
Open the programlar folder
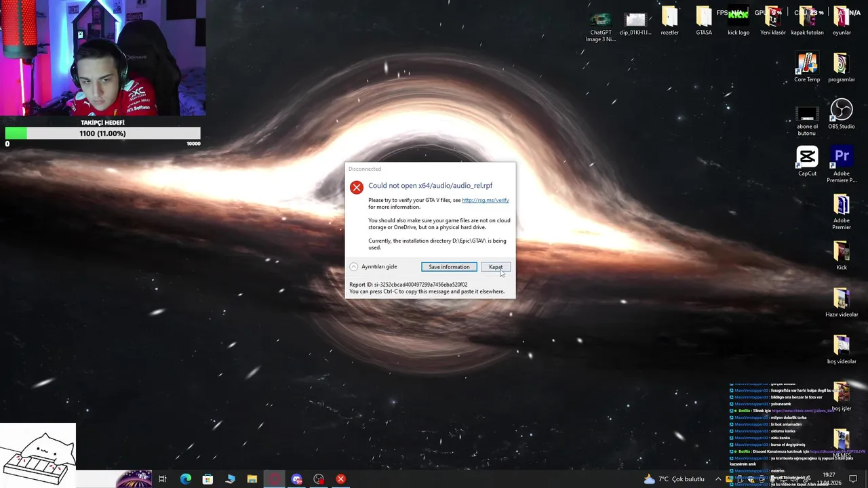click(842, 68)
